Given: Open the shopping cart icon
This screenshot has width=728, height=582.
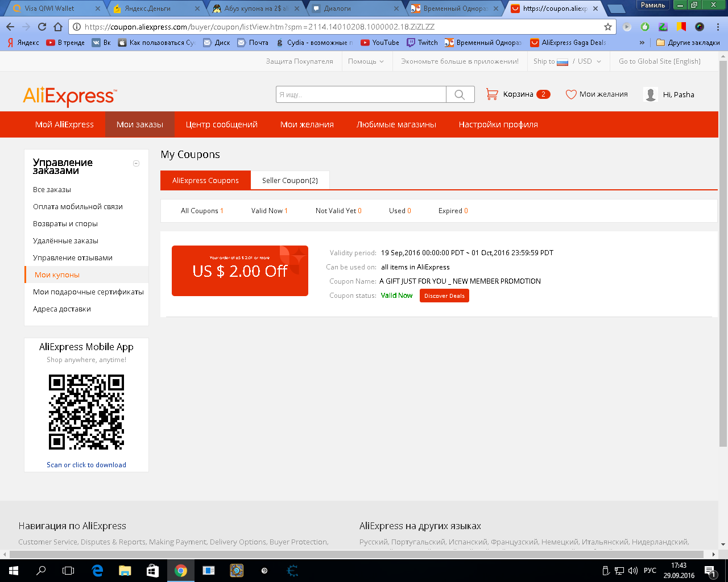Looking at the screenshot, I should click(492, 94).
